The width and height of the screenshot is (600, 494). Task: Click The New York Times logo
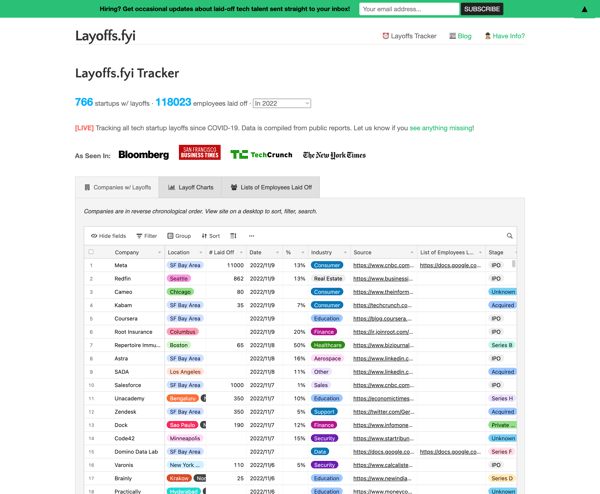(x=334, y=155)
